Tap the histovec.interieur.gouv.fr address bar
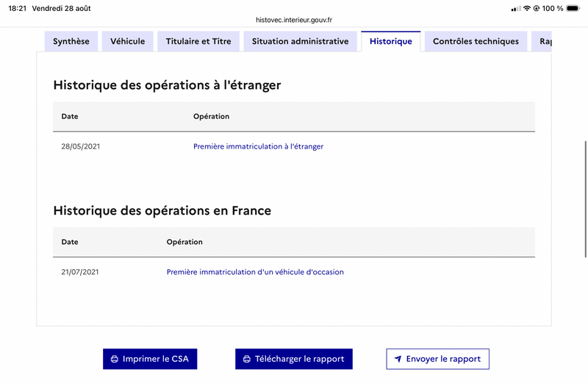Viewport: 588px width, 386px height. 294,20
